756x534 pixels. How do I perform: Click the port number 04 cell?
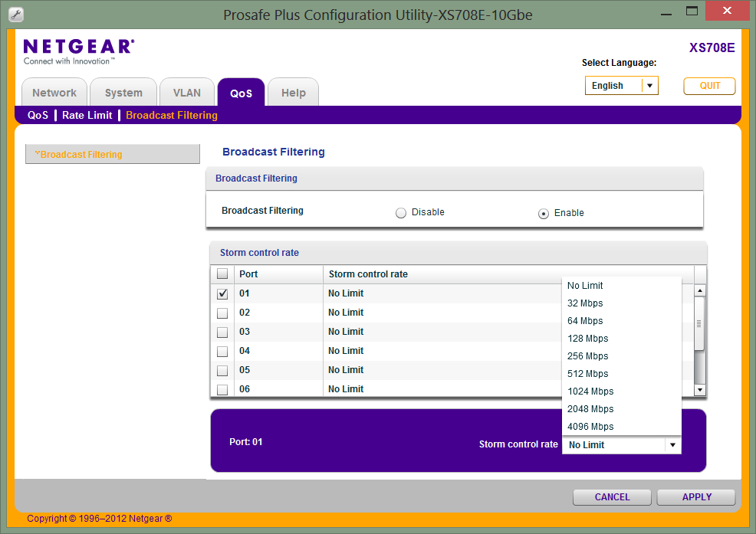(245, 351)
